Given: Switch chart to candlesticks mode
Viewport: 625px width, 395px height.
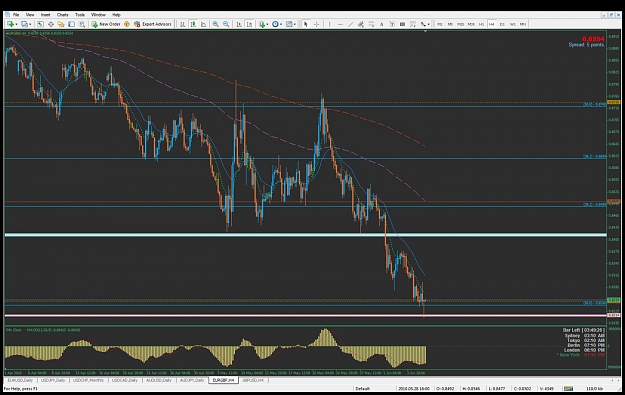Looking at the screenshot, I should (x=193, y=24).
